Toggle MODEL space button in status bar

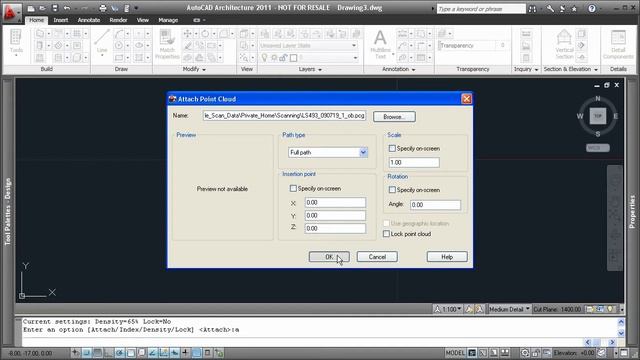pyautogui.click(x=455, y=353)
